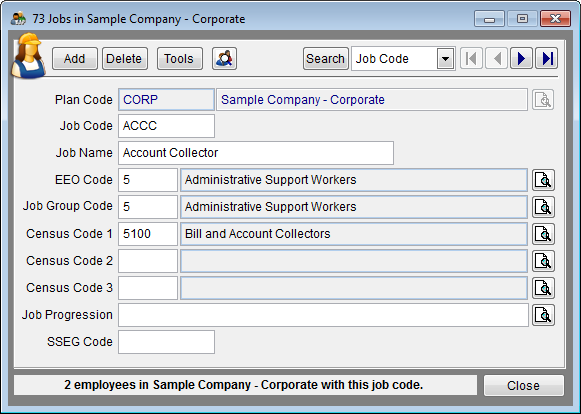Expand the Job Code search dropdown
Viewport: 581px width, 414px height.
click(445, 59)
